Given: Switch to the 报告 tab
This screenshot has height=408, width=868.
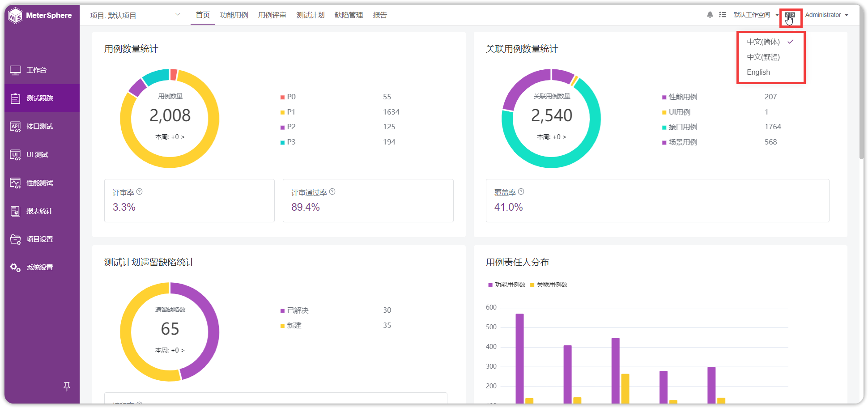Looking at the screenshot, I should pyautogui.click(x=380, y=15).
